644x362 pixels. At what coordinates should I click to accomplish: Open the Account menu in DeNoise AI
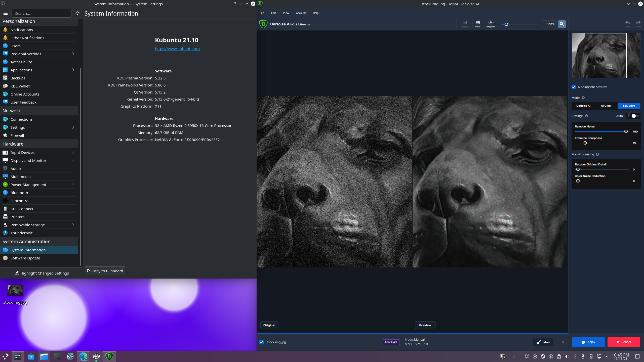coord(301,13)
